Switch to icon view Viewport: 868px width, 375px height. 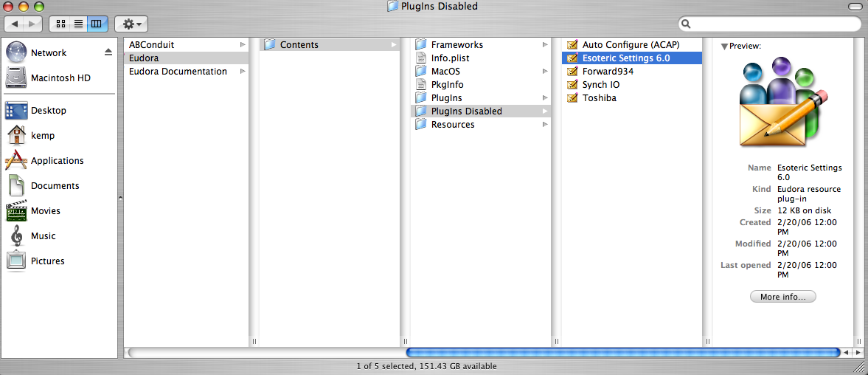coord(61,24)
